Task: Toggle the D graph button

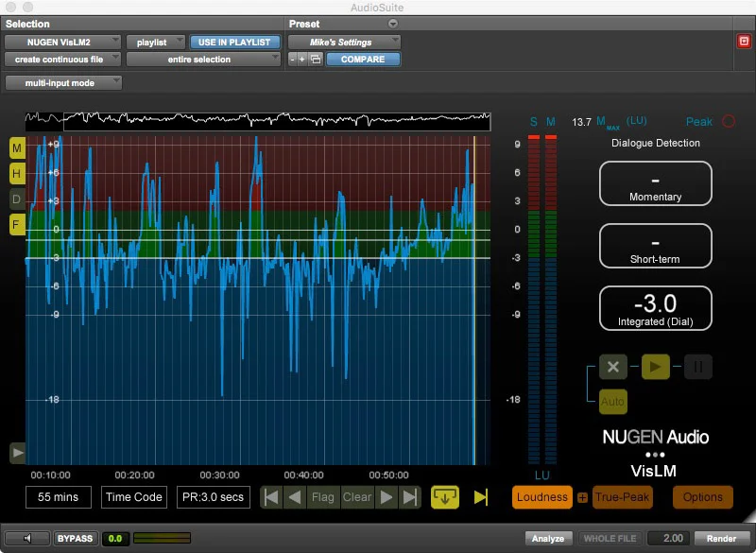Action: (x=17, y=199)
